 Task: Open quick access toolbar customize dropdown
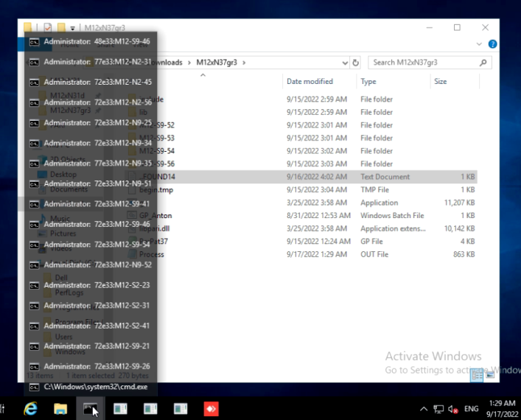click(x=72, y=28)
